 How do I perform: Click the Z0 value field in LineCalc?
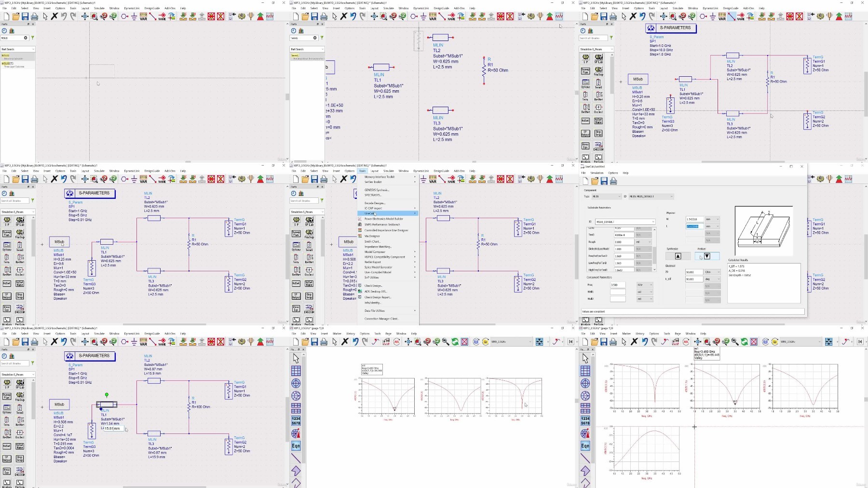(694, 272)
